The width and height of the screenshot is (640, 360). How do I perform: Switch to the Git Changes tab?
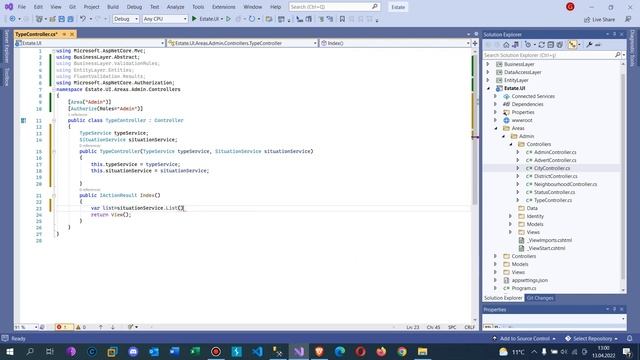click(x=540, y=298)
